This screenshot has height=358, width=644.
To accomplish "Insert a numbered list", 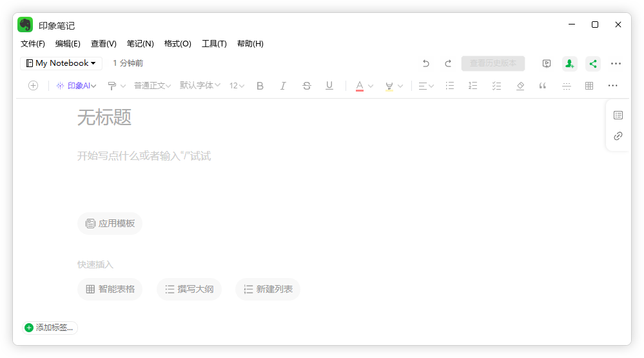I will [473, 86].
